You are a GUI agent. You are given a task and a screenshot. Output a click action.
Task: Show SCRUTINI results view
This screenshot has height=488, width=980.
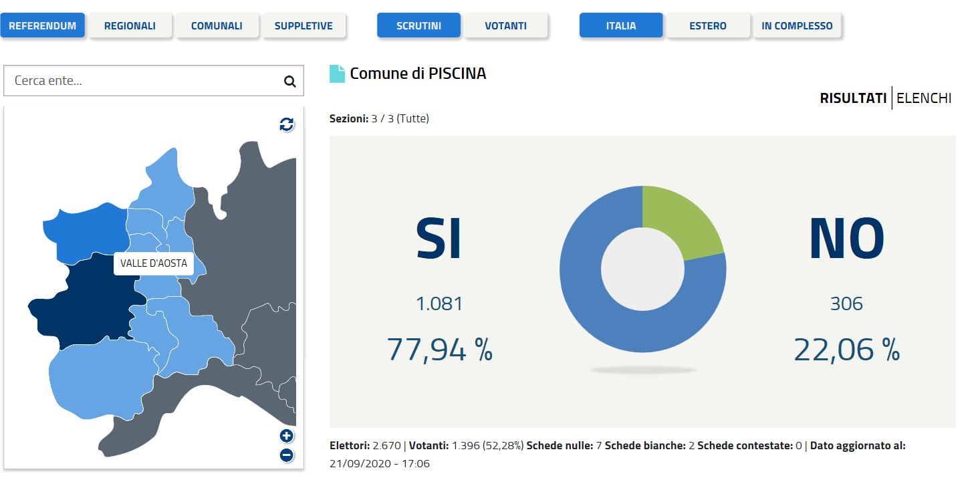click(x=418, y=26)
